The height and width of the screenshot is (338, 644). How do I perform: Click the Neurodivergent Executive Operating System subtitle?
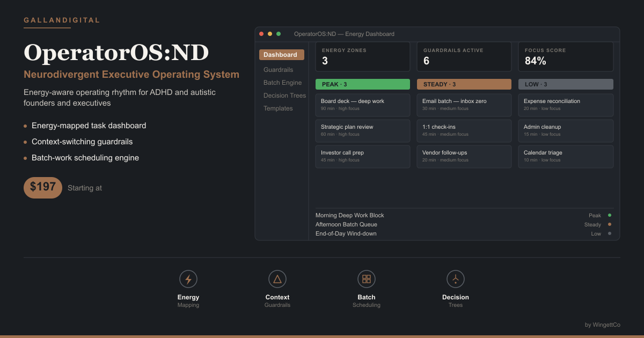pos(131,75)
